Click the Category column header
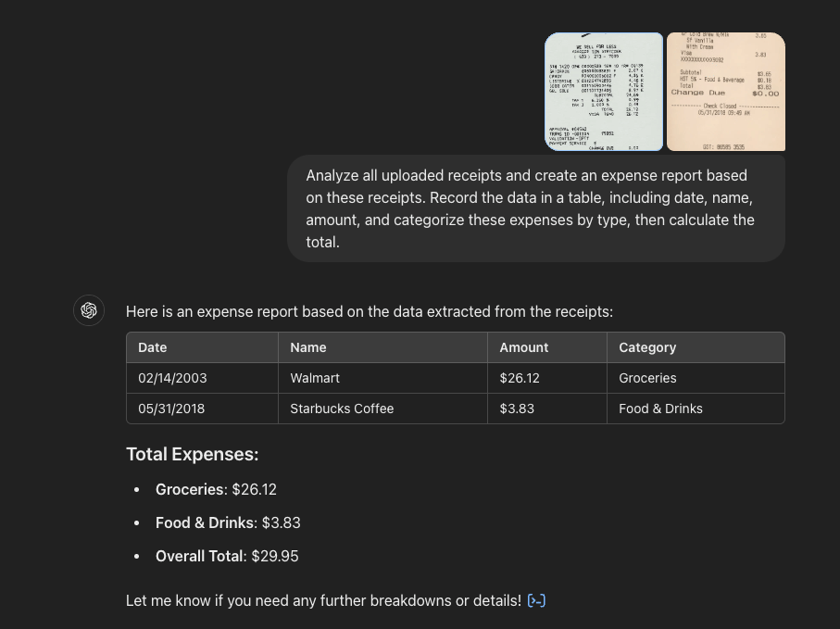This screenshot has width=840, height=629. (696, 347)
